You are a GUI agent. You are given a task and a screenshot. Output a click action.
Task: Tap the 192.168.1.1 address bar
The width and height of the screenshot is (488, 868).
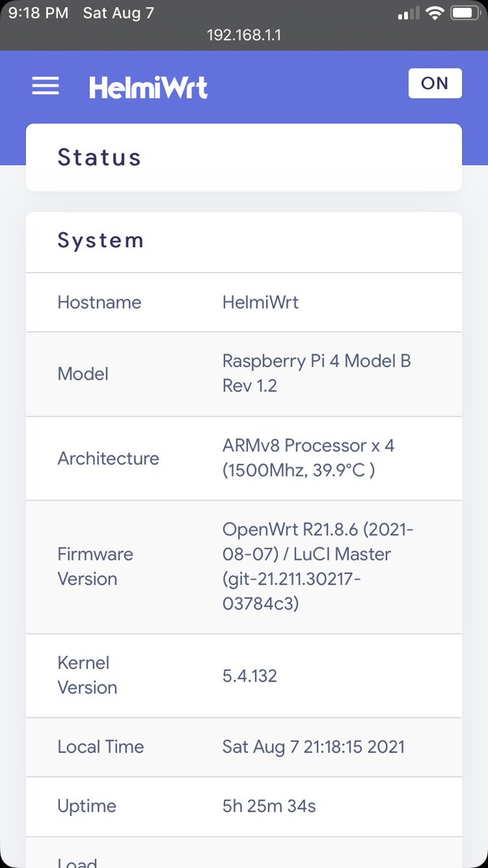click(x=244, y=35)
